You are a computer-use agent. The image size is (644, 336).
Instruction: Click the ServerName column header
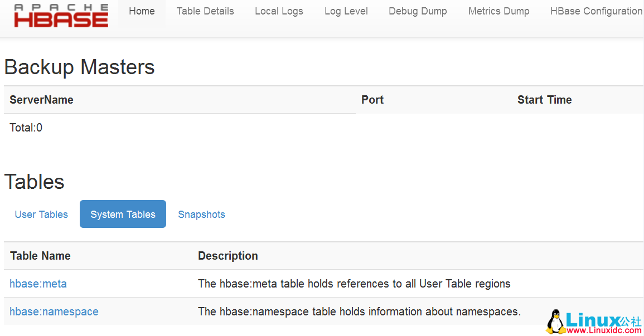[41, 100]
